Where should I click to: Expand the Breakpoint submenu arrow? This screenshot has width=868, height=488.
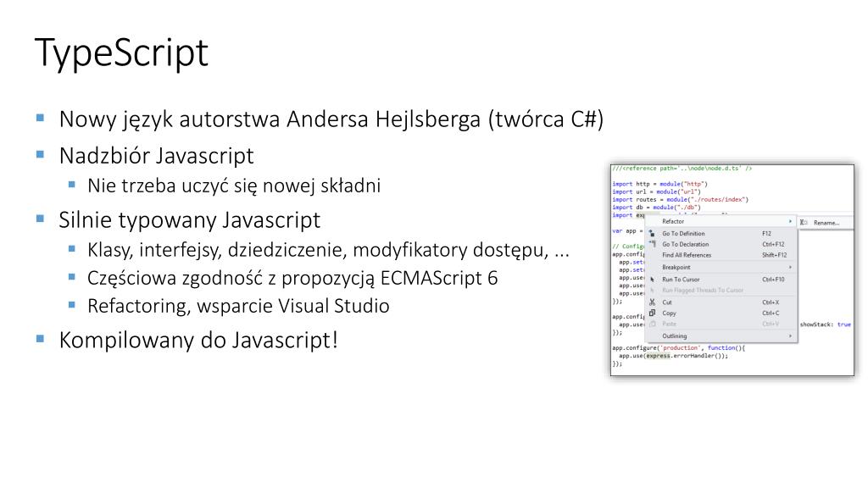[x=790, y=267]
